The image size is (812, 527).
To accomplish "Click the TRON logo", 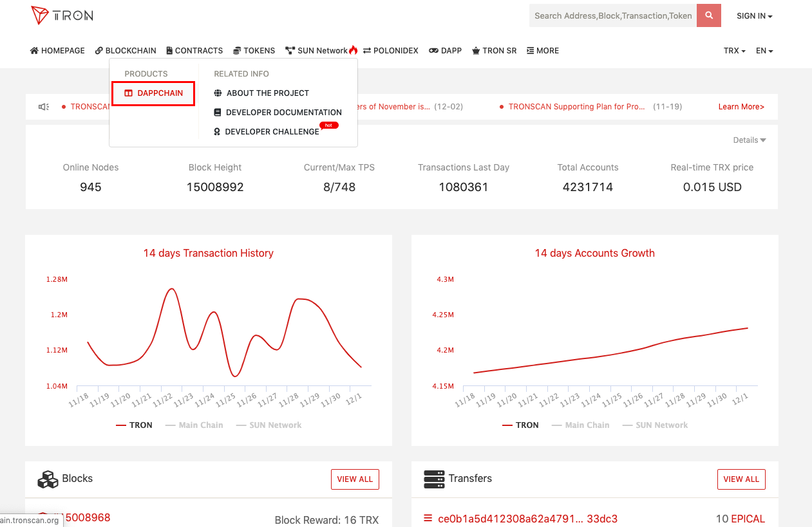I will (x=62, y=15).
